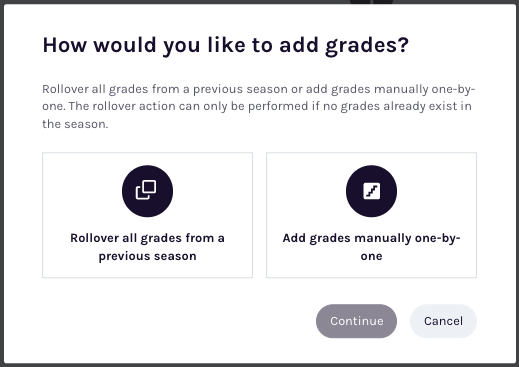Select the white overlapping squares glyph
This screenshot has height=367, width=519.
pyautogui.click(x=146, y=190)
